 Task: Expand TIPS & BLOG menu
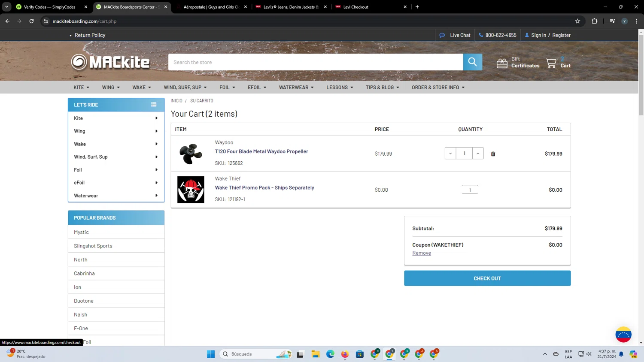(x=382, y=87)
